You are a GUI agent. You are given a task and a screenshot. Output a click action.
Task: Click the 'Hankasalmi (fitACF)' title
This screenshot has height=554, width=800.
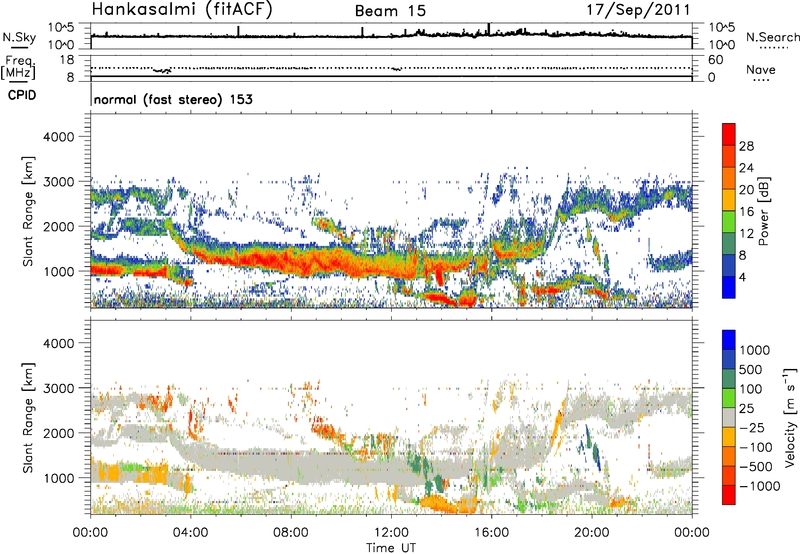pyautogui.click(x=182, y=9)
